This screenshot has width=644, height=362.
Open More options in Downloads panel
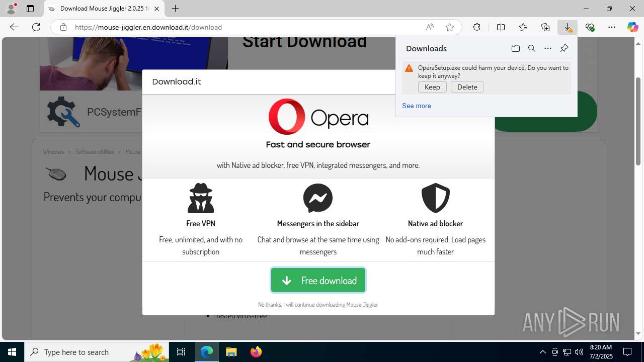click(x=547, y=48)
